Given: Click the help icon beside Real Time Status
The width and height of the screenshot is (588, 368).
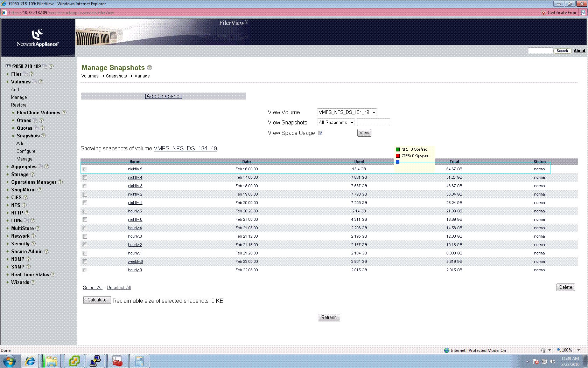Looking at the screenshot, I should (53, 274).
